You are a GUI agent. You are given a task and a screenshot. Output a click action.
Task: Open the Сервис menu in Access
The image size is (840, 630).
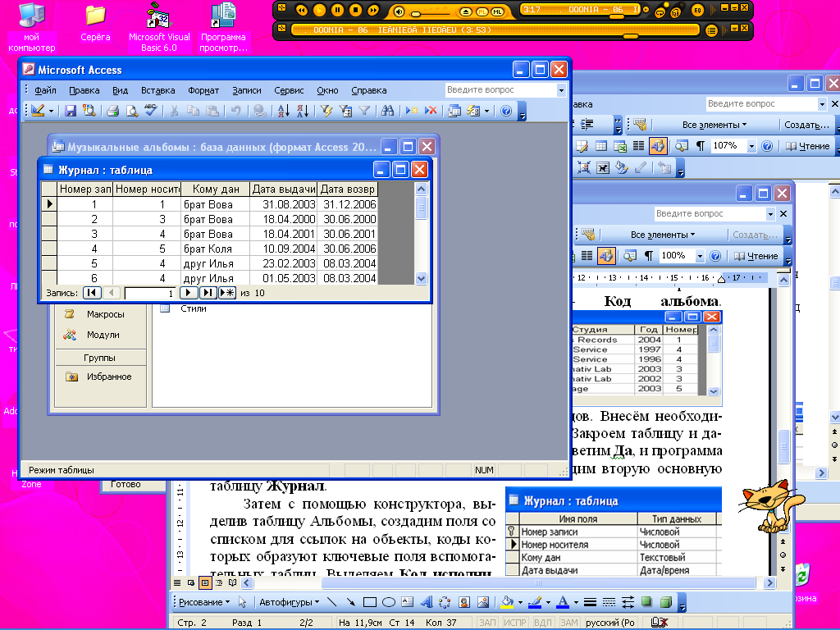289,90
